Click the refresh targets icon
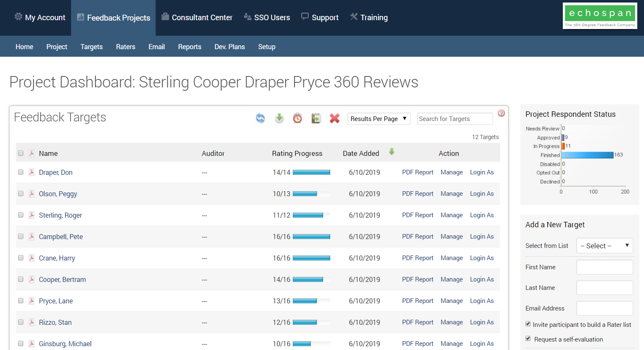Screen dimensions: 644x350 [x=260, y=118]
